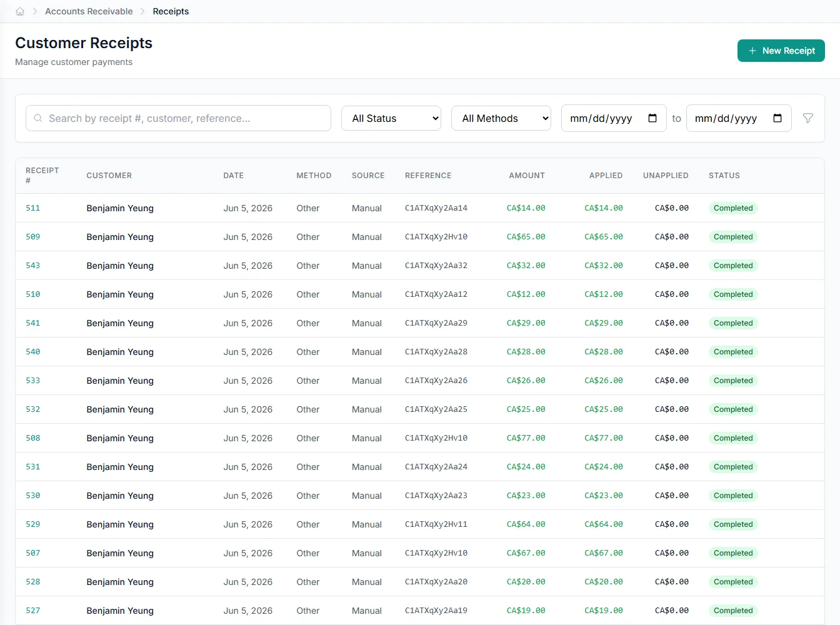Open receipt 508
The width and height of the screenshot is (840, 625).
pyautogui.click(x=33, y=438)
